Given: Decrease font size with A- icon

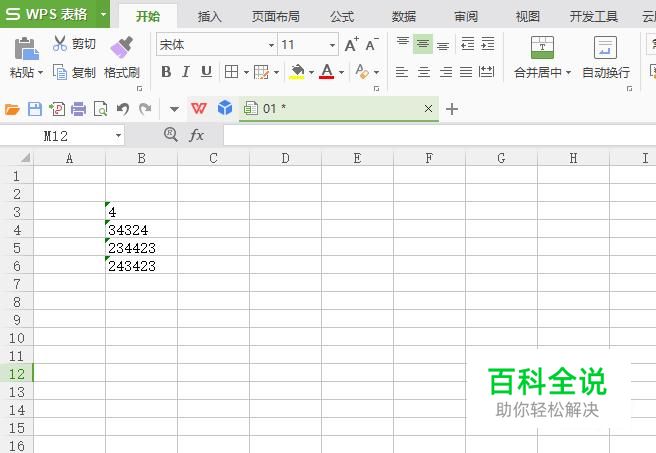Looking at the screenshot, I should tap(372, 44).
